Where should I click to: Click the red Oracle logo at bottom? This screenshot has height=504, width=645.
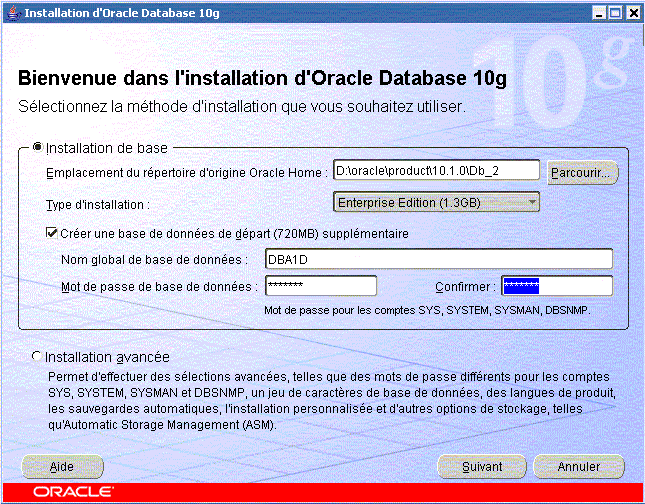(x=72, y=493)
